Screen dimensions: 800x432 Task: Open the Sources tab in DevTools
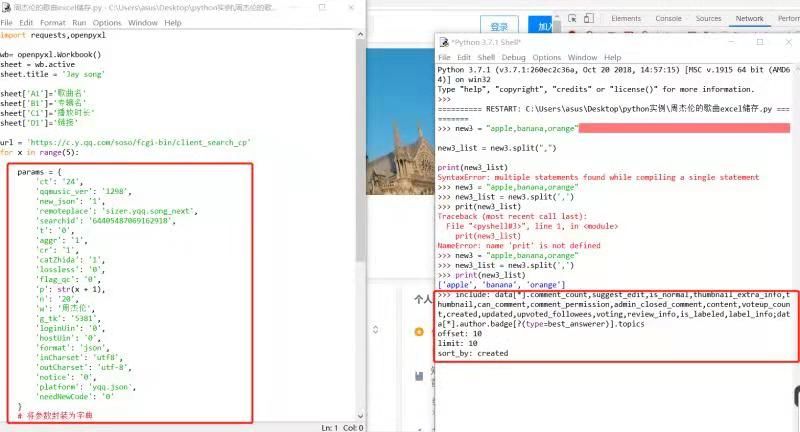point(708,19)
